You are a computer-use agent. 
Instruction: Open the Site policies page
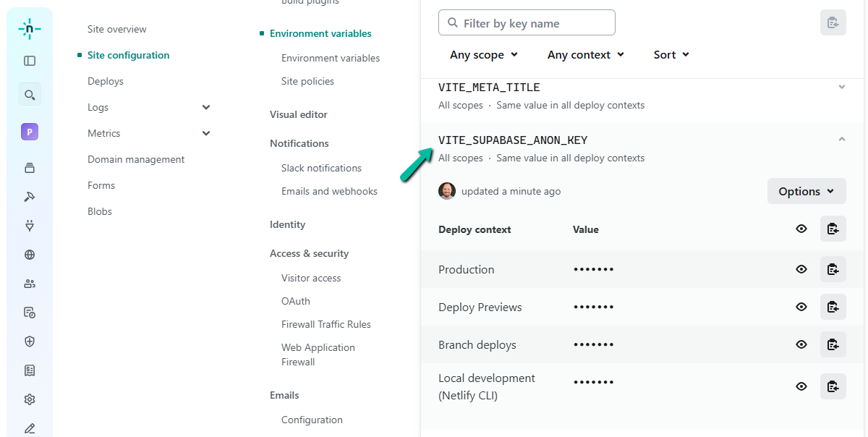click(307, 81)
